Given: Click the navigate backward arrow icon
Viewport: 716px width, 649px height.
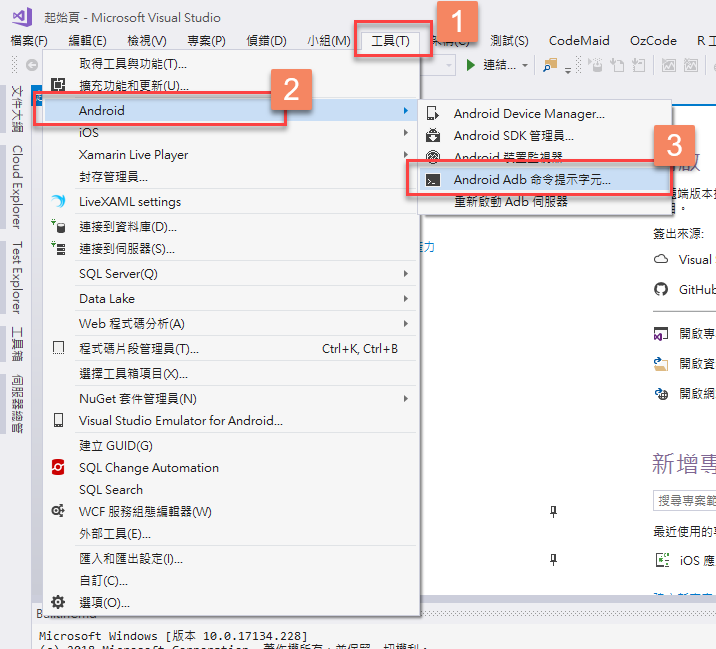Looking at the screenshot, I should tap(32, 65).
